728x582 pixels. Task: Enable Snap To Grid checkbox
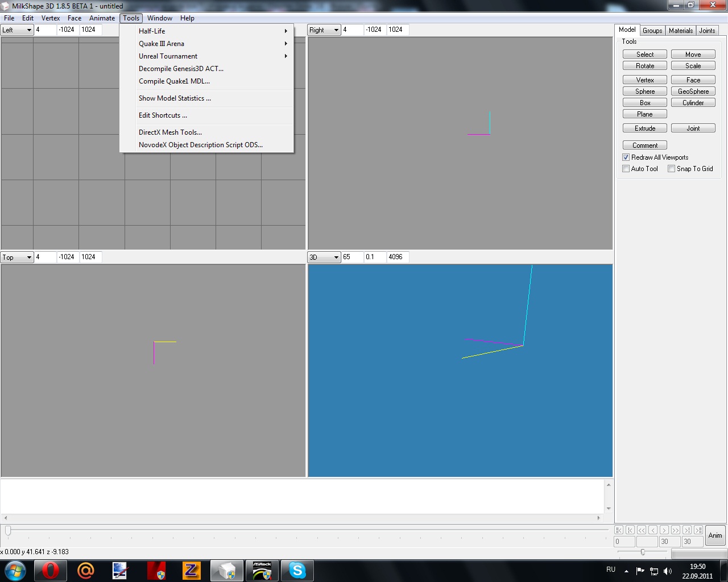(672, 169)
